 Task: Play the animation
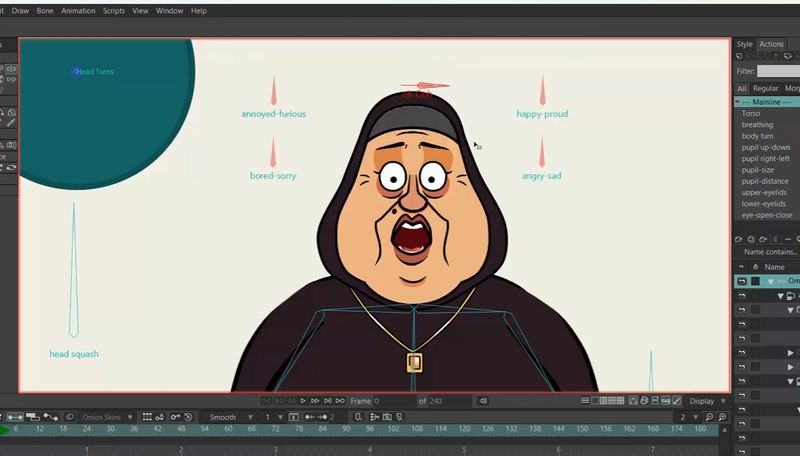coord(303,401)
